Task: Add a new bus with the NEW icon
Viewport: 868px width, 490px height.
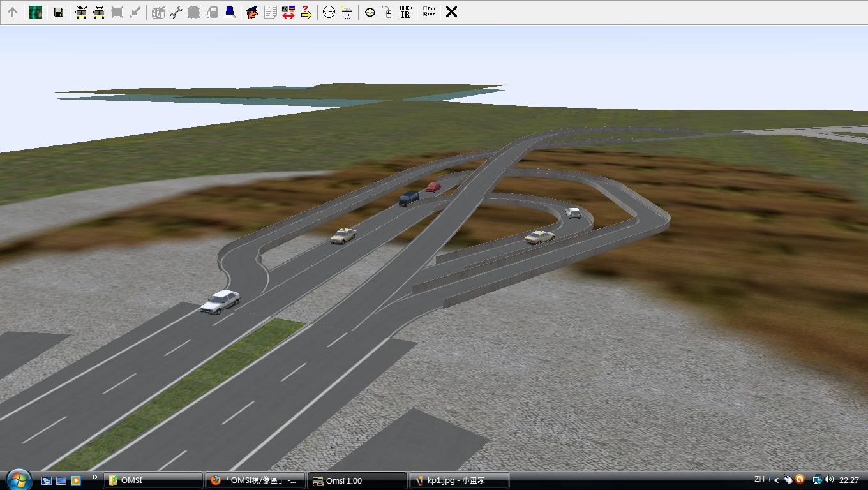Action: (81, 12)
